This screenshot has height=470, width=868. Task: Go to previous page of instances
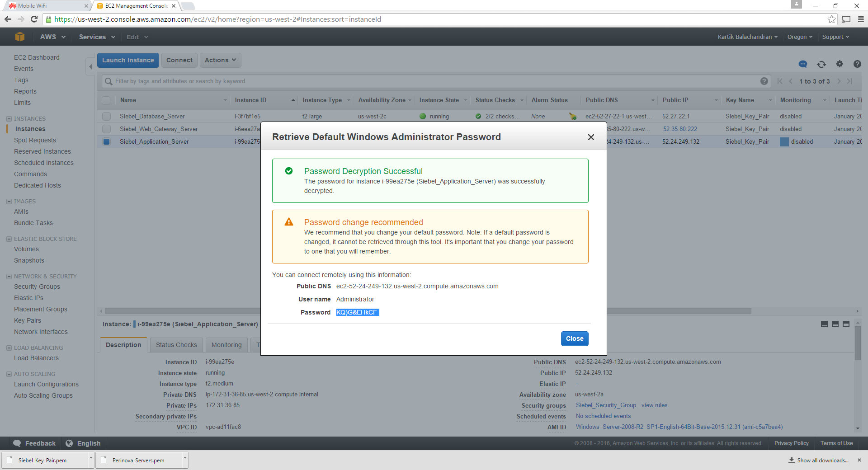click(x=791, y=81)
